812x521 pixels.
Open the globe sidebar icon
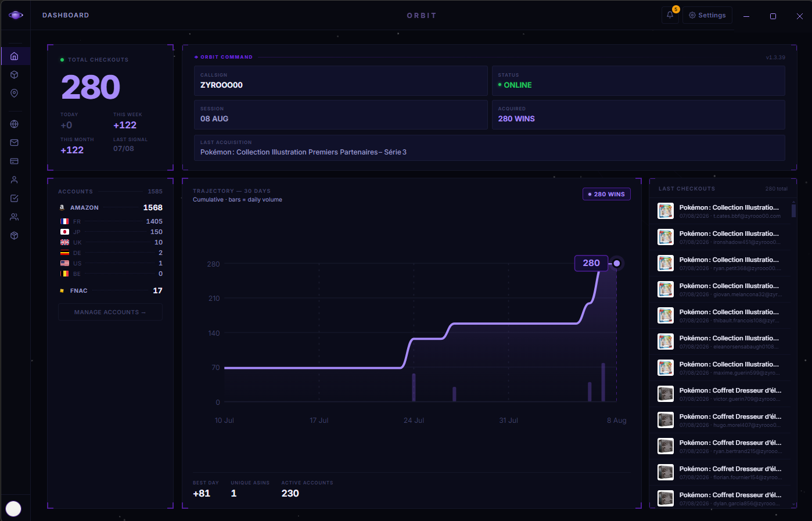click(15, 124)
